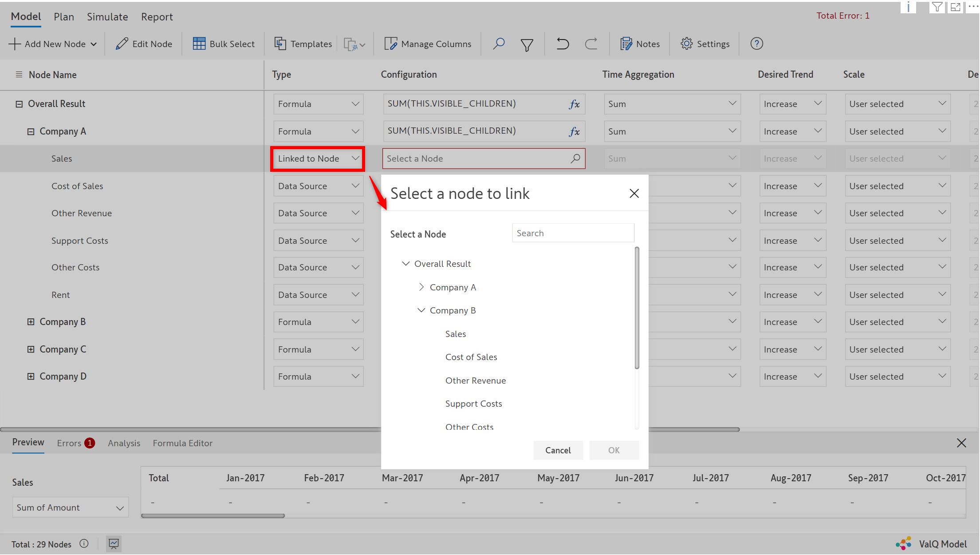The height and width of the screenshot is (555, 980).
Task: Collapse the Company A tree node
Action: [31, 131]
